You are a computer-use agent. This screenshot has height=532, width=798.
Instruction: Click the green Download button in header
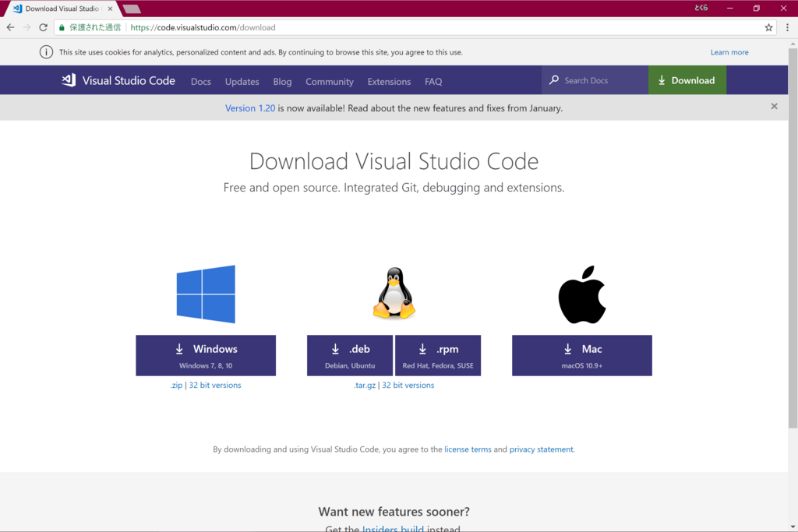point(687,80)
